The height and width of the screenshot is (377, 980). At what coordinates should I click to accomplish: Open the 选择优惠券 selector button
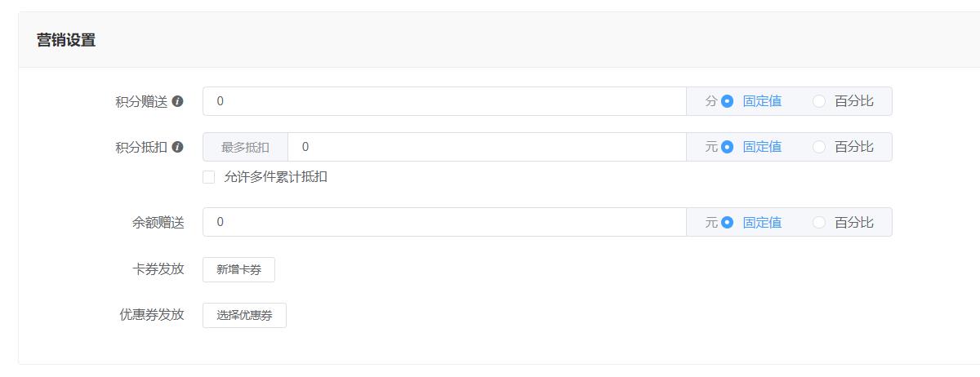pyautogui.click(x=244, y=316)
